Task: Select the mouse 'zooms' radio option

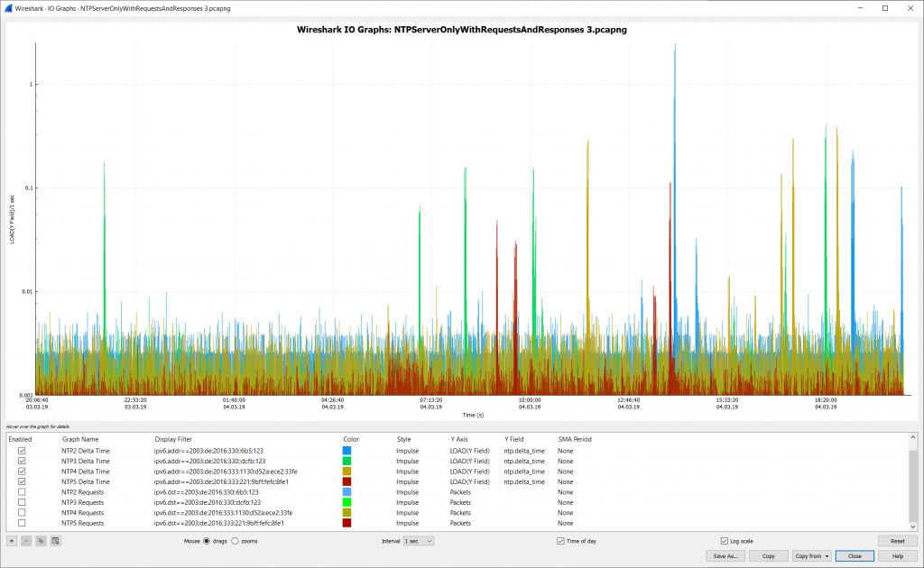Action: point(236,541)
